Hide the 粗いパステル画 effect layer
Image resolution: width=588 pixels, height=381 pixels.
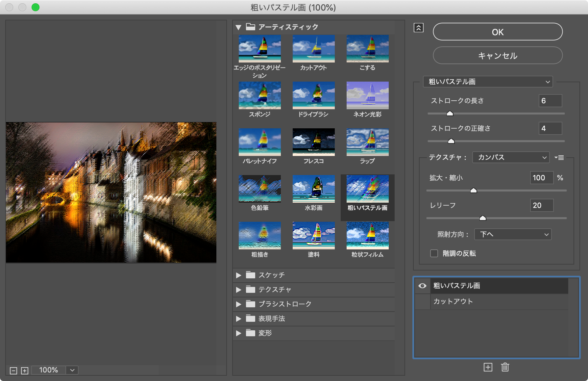coord(422,286)
